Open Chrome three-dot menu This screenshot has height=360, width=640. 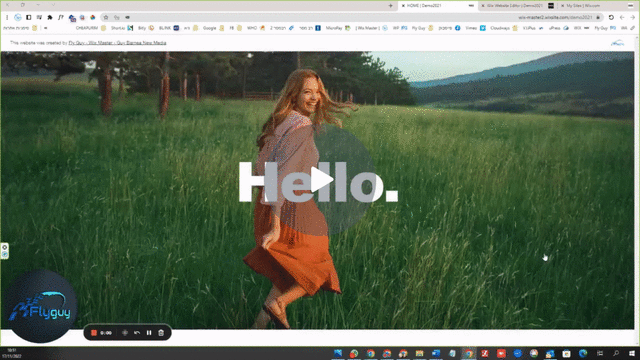point(7,18)
